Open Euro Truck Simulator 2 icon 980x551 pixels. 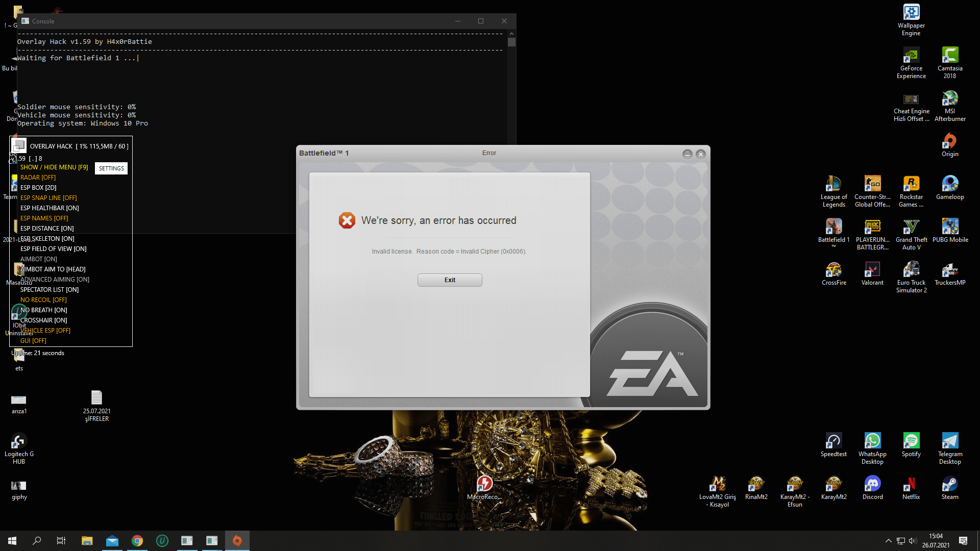pos(911,278)
